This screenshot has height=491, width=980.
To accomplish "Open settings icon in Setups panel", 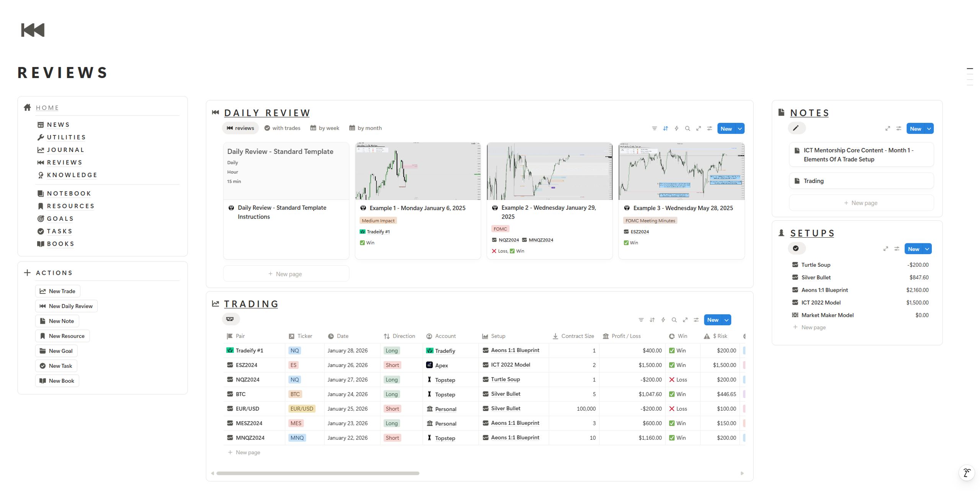I will click(897, 249).
